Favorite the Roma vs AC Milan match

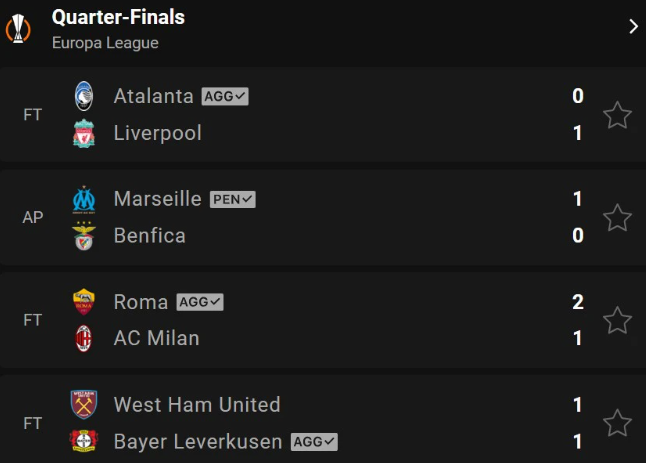tap(617, 320)
